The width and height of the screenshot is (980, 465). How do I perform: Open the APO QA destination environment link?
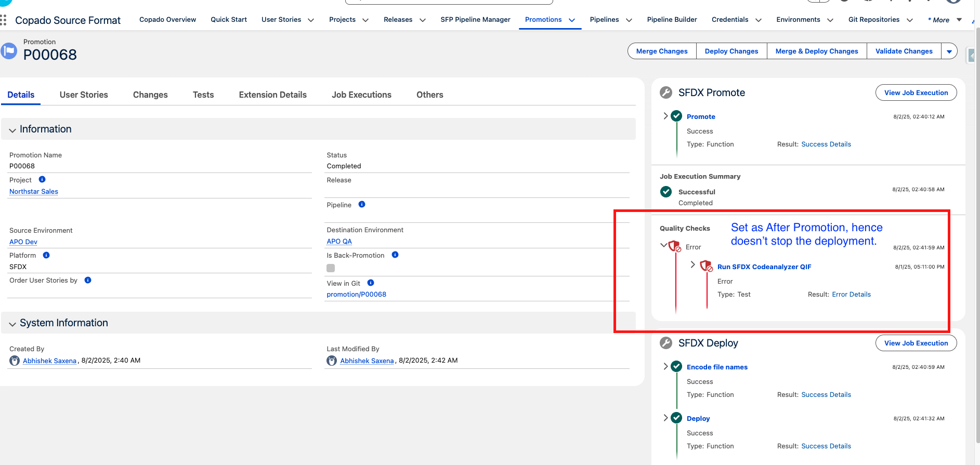tap(339, 242)
